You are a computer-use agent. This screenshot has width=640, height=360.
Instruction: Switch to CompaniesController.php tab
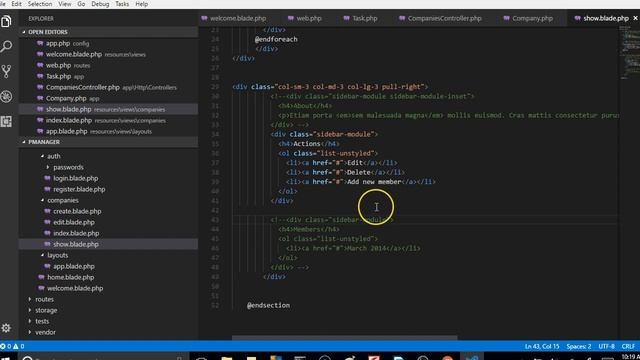tap(441, 18)
